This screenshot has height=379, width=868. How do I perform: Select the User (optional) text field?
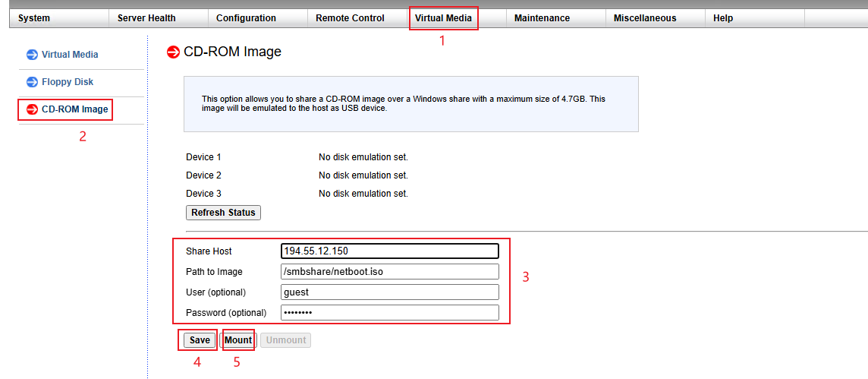click(389, 292)
